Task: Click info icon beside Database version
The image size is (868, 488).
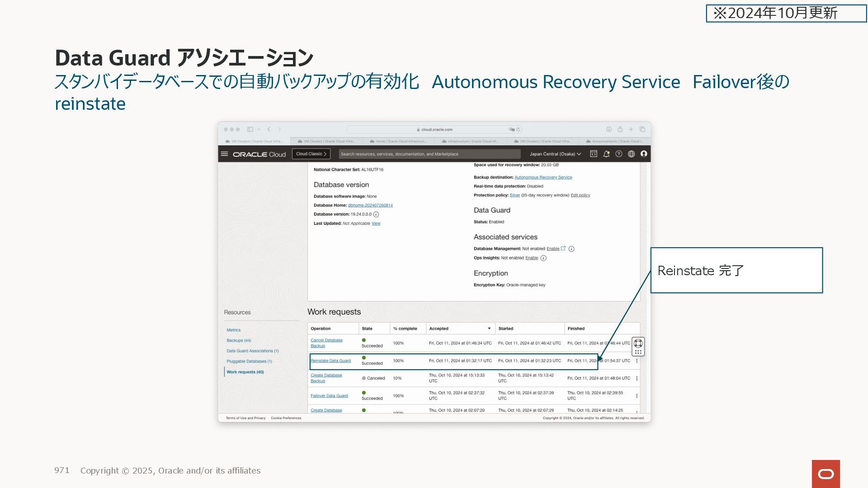Action: pos(376,215)
